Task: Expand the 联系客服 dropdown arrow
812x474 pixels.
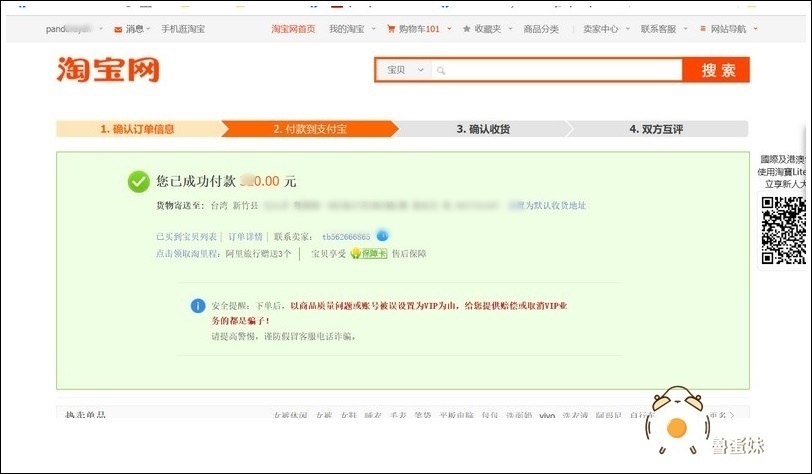Action: 685,29
